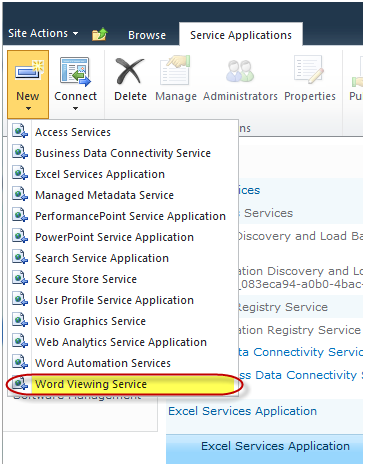This screenshot has height=469, width=365.
Task: Click the Registry Service list entry
Action: pyautogui.click(x=283, y=307)
